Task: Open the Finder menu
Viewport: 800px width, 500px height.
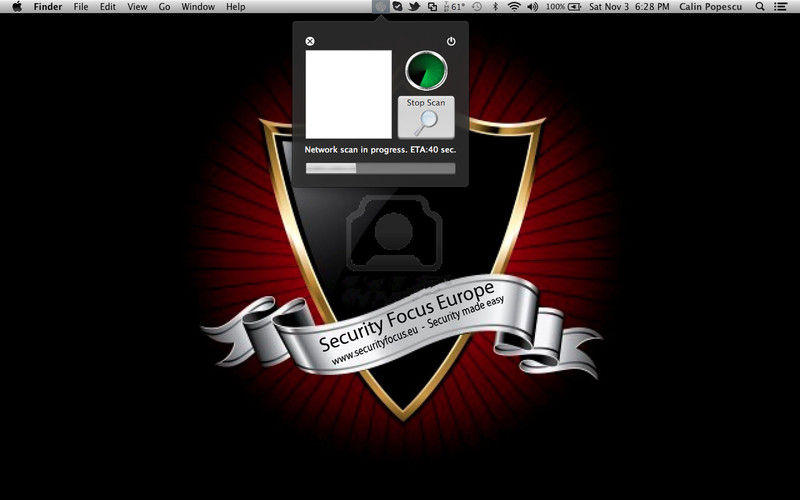Action: point(48,7)
